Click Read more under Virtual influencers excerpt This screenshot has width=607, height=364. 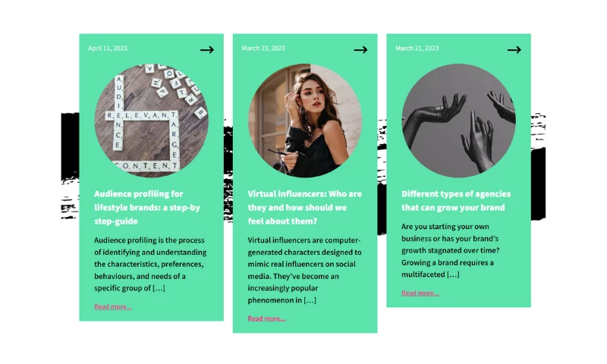(267, 318)
